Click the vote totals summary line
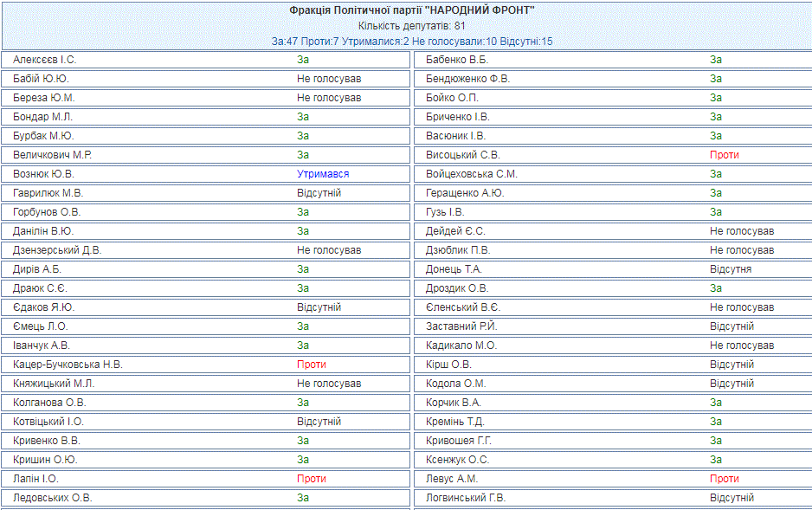Screen dimensions: 812x510 pos(411,42)
